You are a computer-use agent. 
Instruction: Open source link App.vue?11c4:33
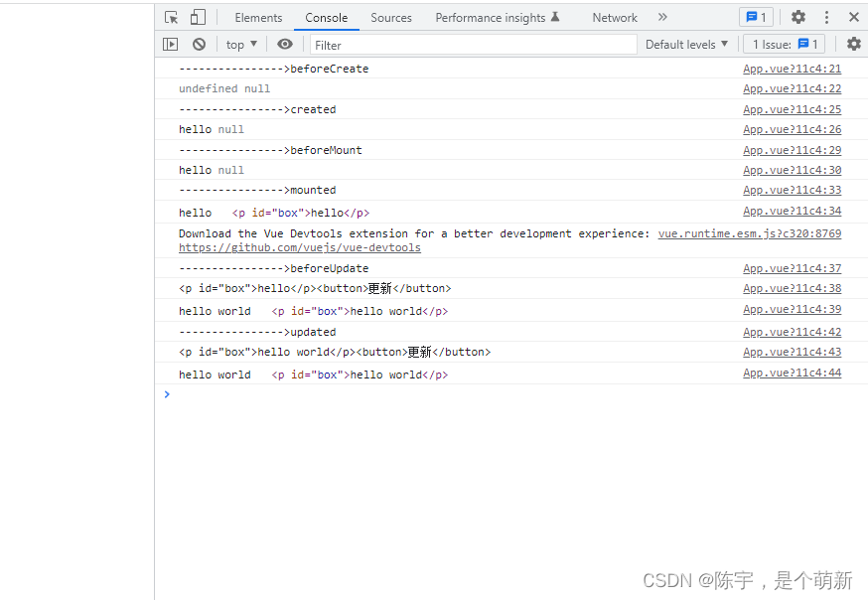pyautogui.click(x=793, y=190)
